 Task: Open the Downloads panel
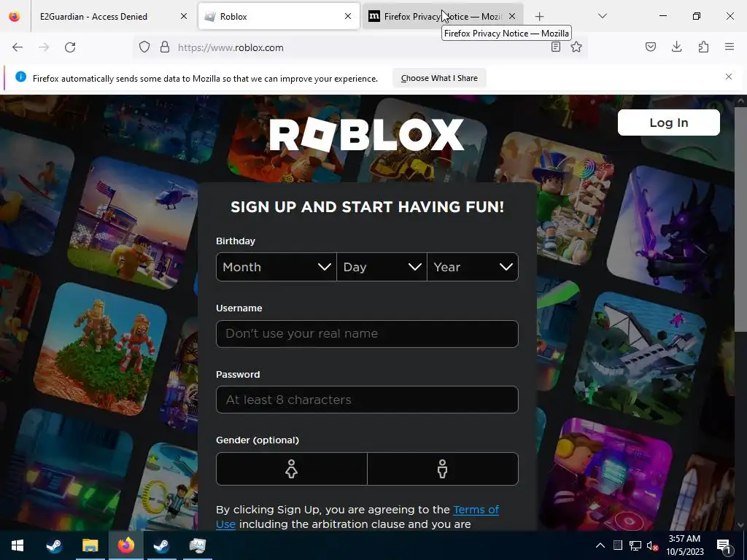click(676, 47)
